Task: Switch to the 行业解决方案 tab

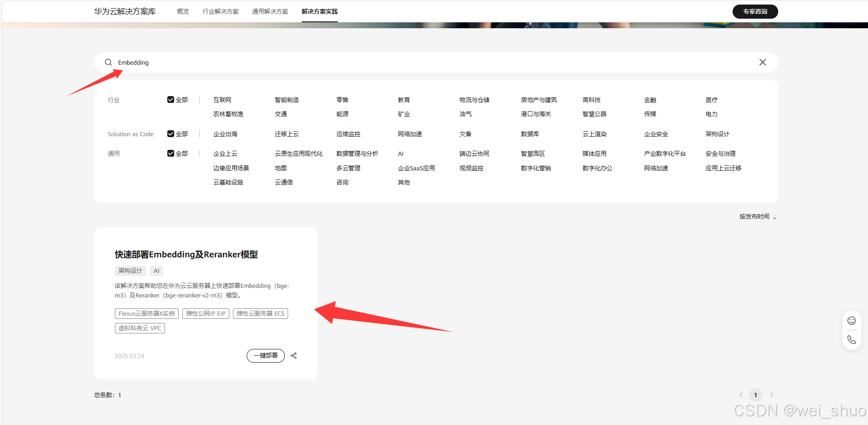Action: point(221,11)
